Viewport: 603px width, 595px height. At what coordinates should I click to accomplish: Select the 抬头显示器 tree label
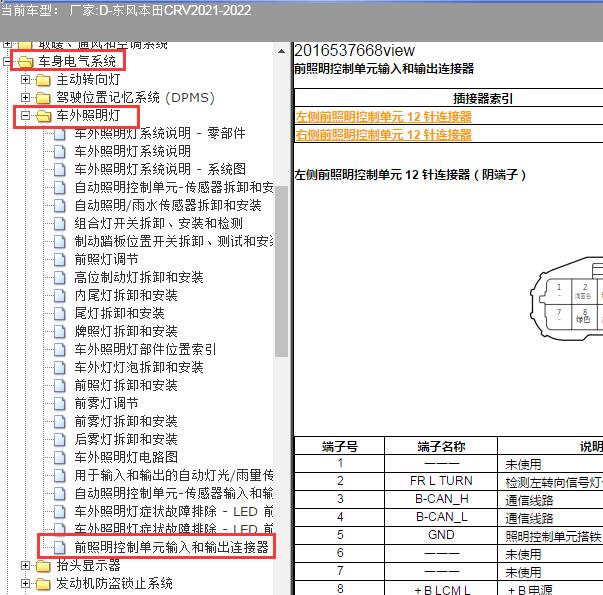point(88,565)
